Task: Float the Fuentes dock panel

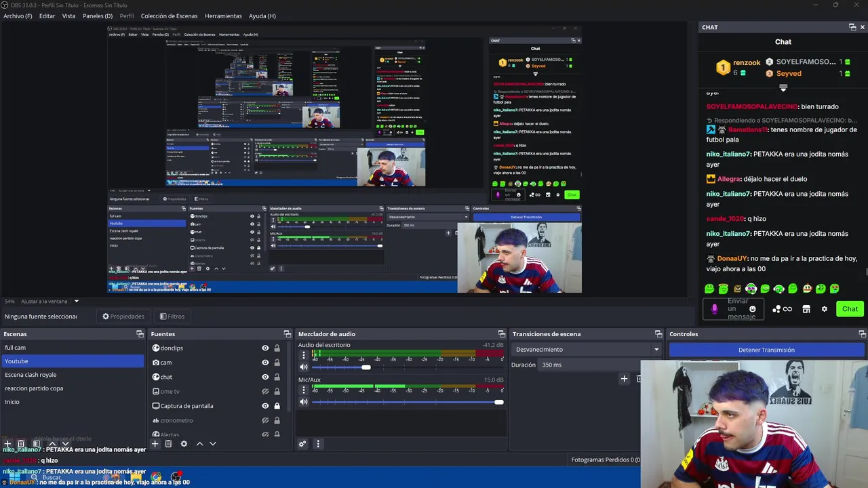Action: tap(287, 334)
